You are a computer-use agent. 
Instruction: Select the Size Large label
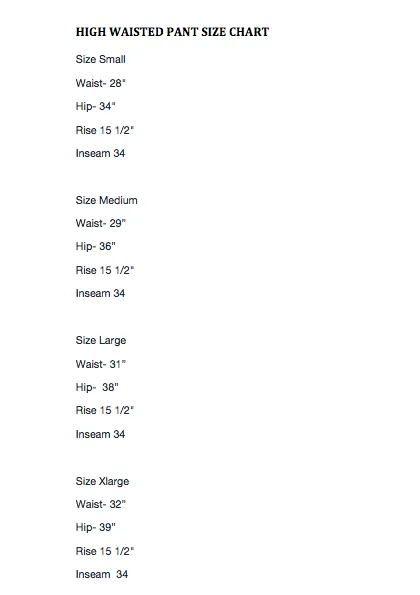[101, 340]
